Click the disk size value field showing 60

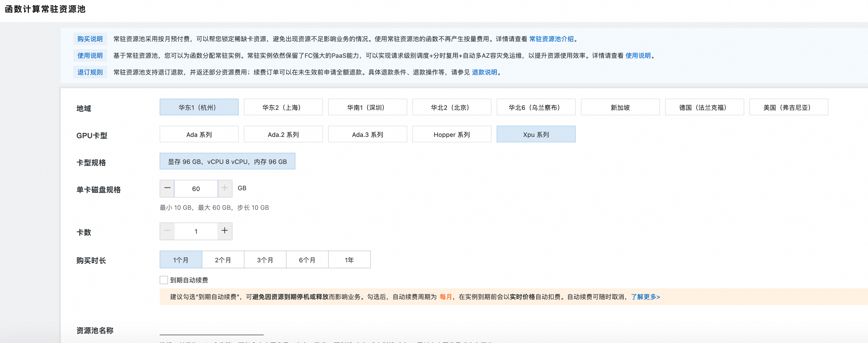196,188
